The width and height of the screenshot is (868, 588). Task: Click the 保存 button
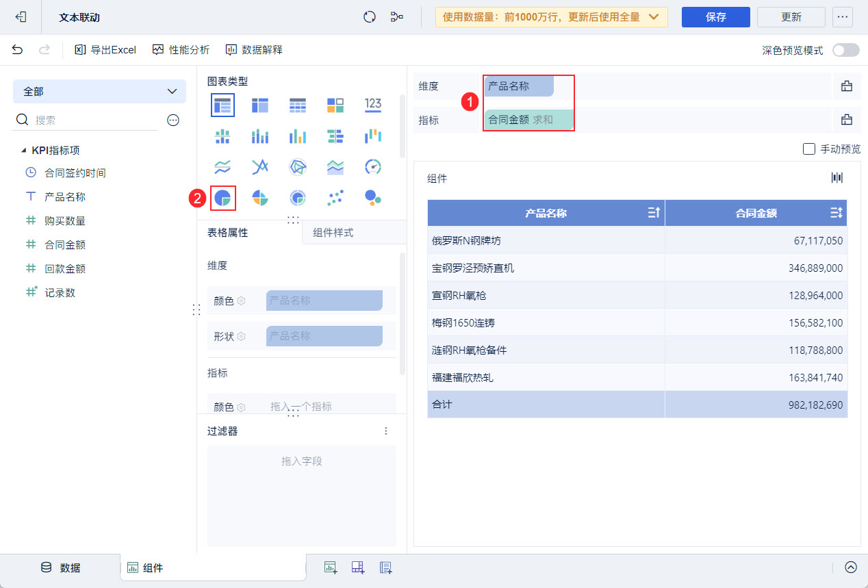coord(716,17)
